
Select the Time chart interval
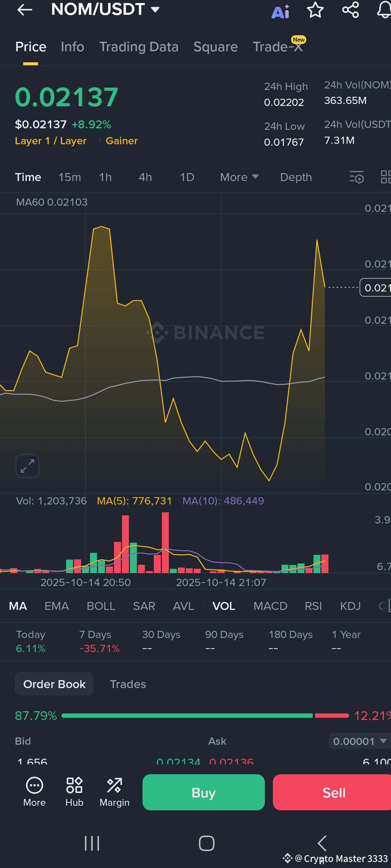click(28, 177)
